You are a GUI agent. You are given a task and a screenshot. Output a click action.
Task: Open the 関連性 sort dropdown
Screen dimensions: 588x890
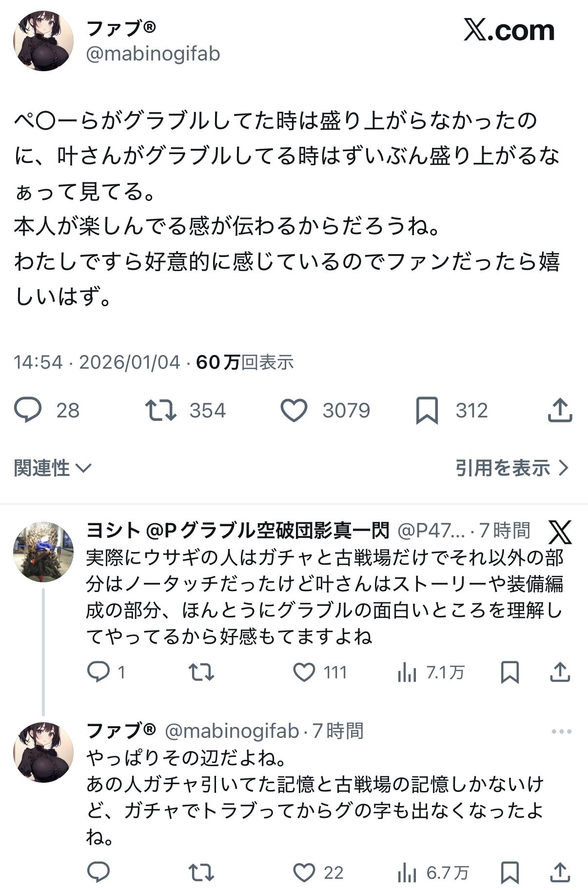53,468
